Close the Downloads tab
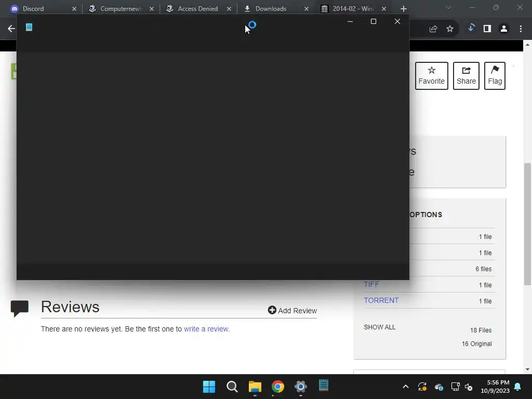Viewport: 532px width, 399px height. (307, 9)
